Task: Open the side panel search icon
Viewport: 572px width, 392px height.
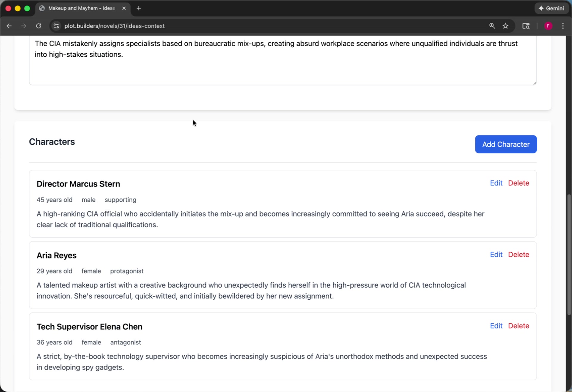Action: [x=526, y=26]
